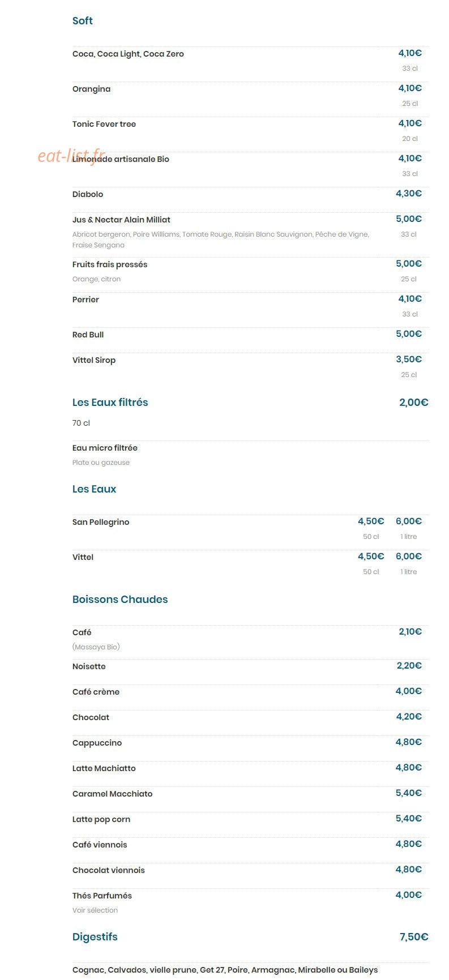The image size is (449, 980).
Task: Open the Jus & Nectar Alain Milliat entry
Action: [121, 220]
